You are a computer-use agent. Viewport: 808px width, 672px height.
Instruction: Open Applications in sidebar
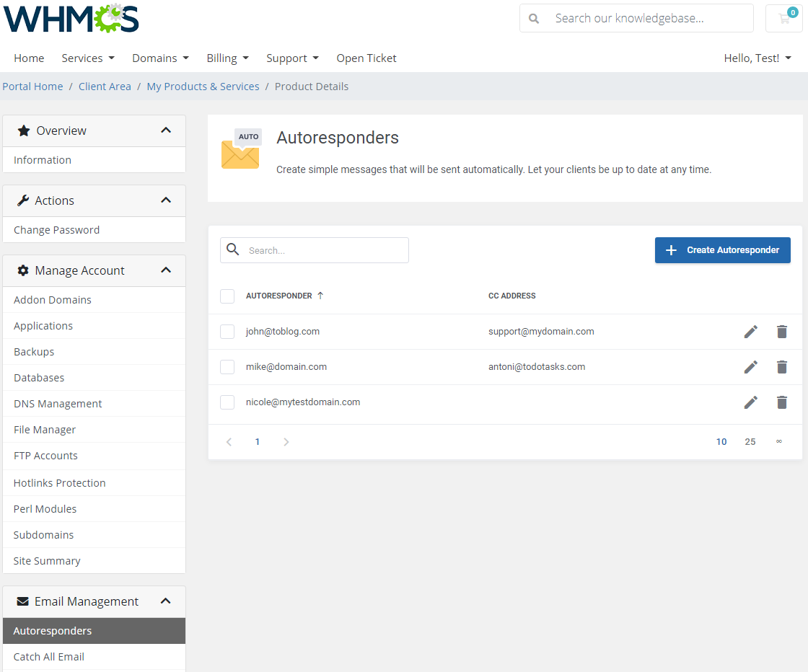95,326
